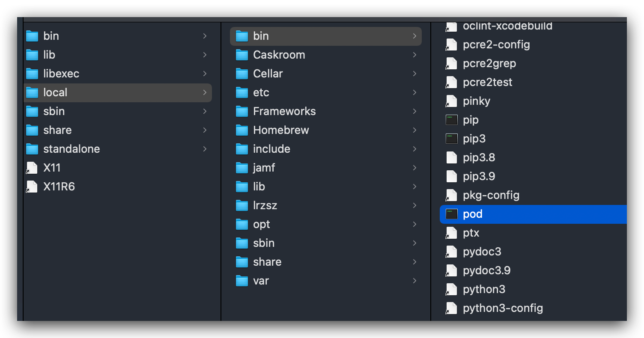644x338 pixels.
Task: Expand the var folder chevron
Action: tap(414, 281)
